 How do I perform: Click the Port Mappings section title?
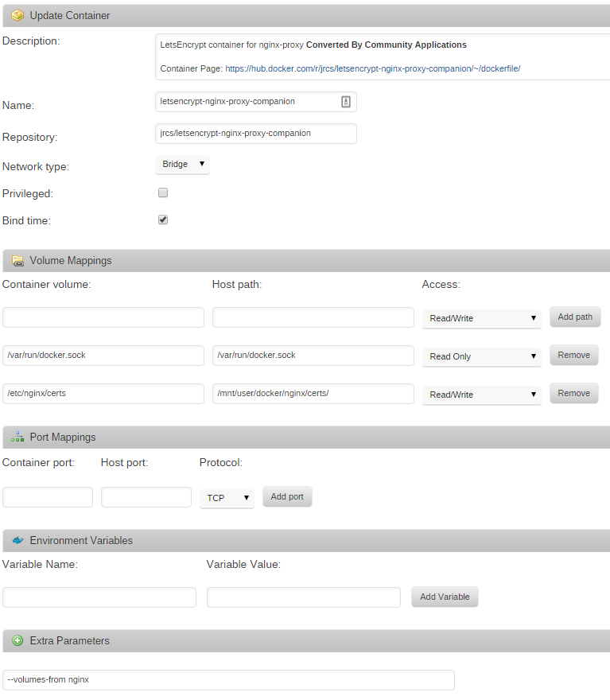(x=63, y=437)
